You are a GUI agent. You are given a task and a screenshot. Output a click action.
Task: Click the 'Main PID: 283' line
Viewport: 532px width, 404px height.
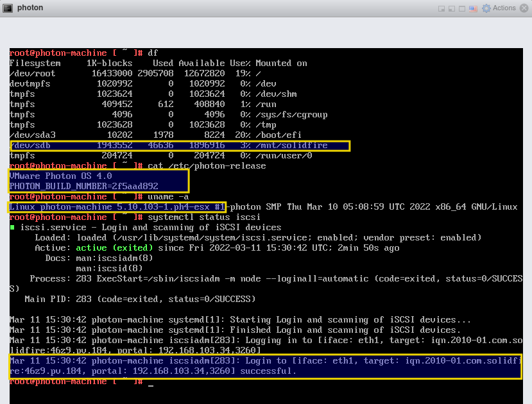click(x=140, y=299)
